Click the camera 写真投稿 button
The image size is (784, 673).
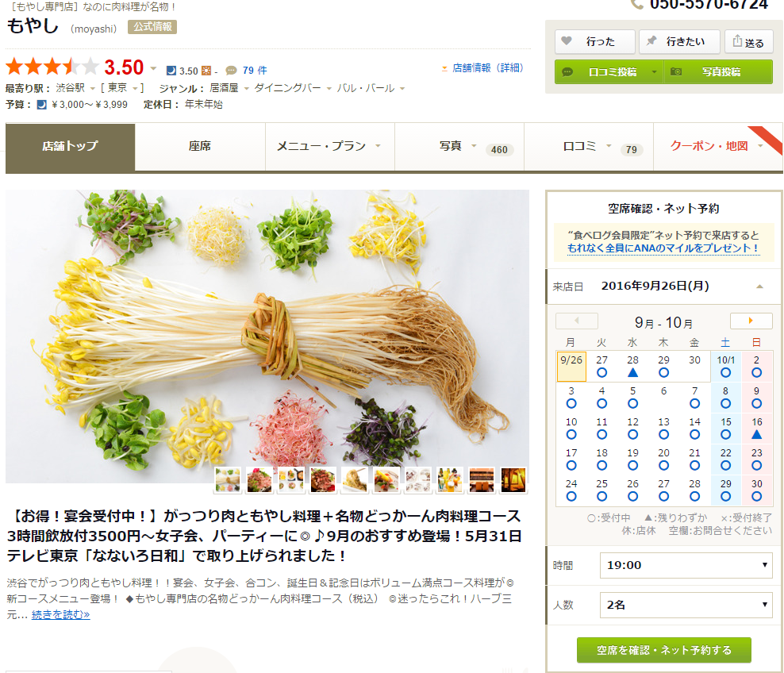point(718,72)
